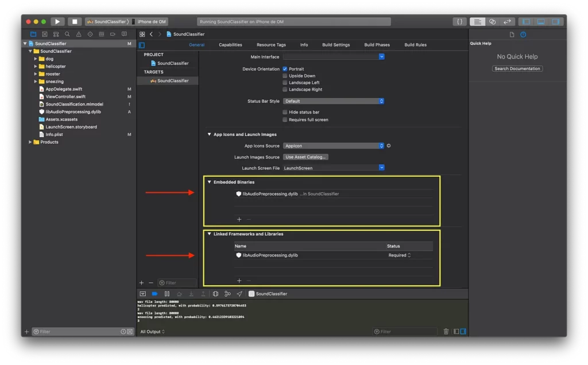Enable the Upside Down orientation

[x=285, y=76]
